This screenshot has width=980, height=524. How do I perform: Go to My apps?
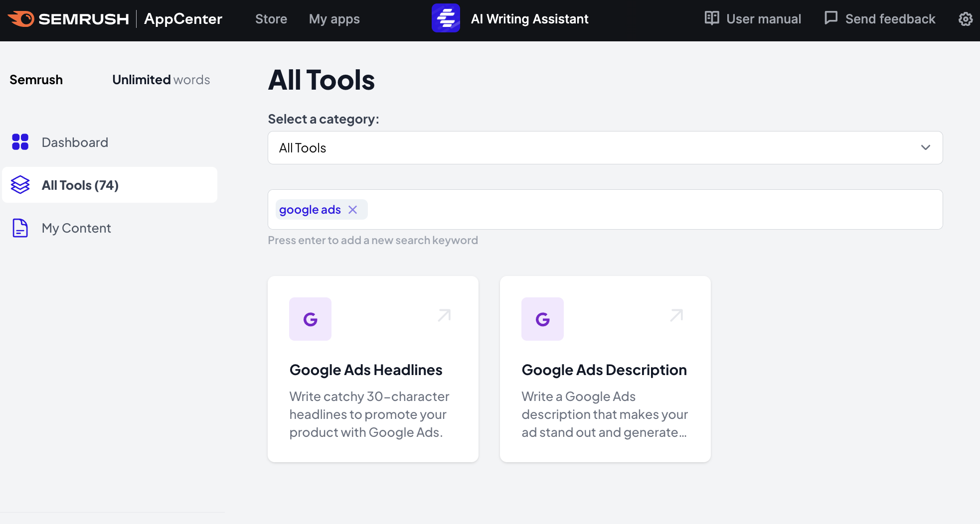[x=334, y=19]
